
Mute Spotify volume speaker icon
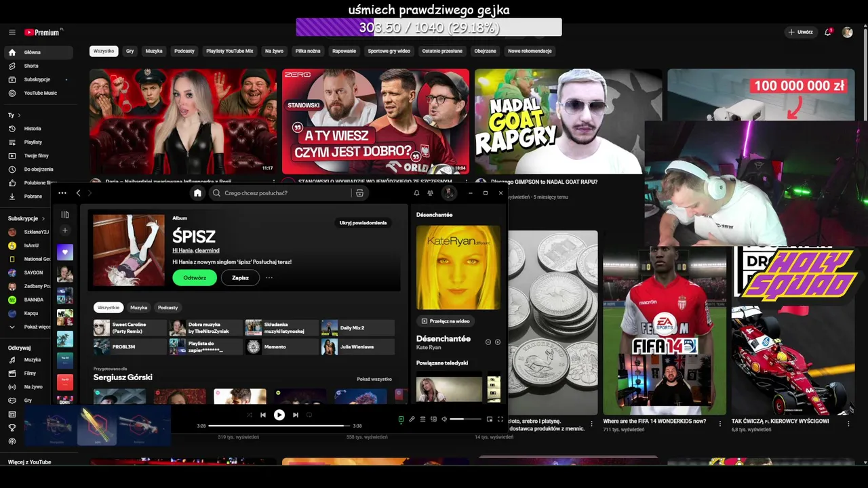point(444,419)
